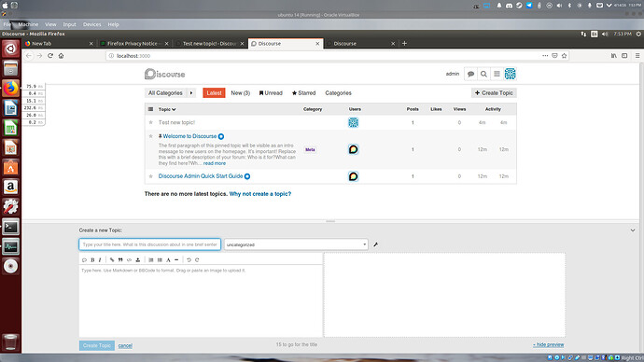Screen dimensions: 644x362
Task: Insert bulleted list in composer
Action: click(160, 259)
